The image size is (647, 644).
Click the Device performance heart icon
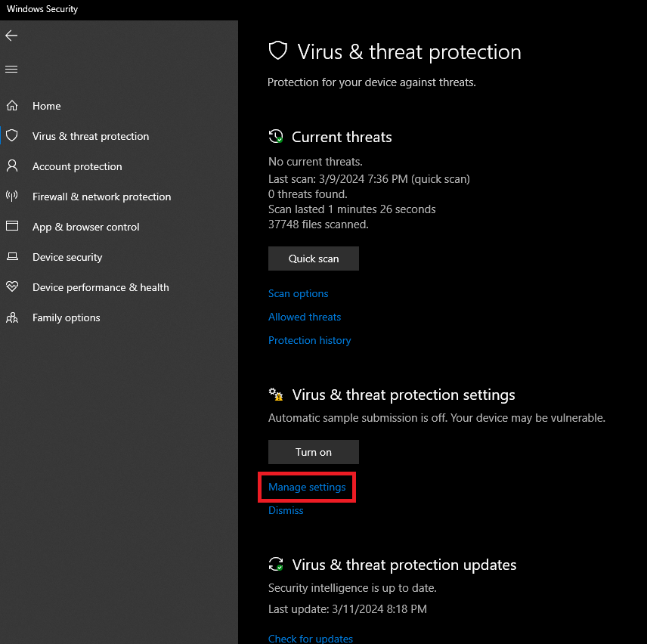coord(12,287)
